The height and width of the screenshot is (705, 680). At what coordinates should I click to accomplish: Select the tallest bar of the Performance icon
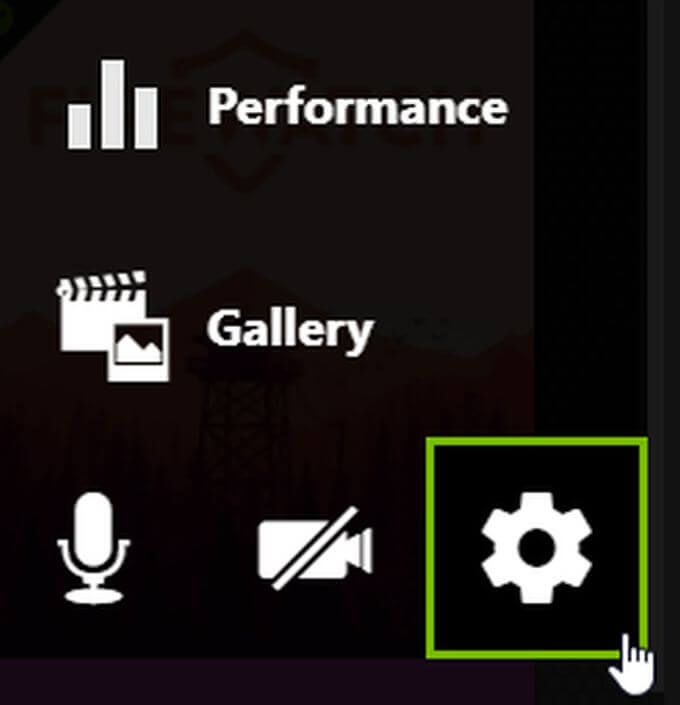click(x=113, y=104)
